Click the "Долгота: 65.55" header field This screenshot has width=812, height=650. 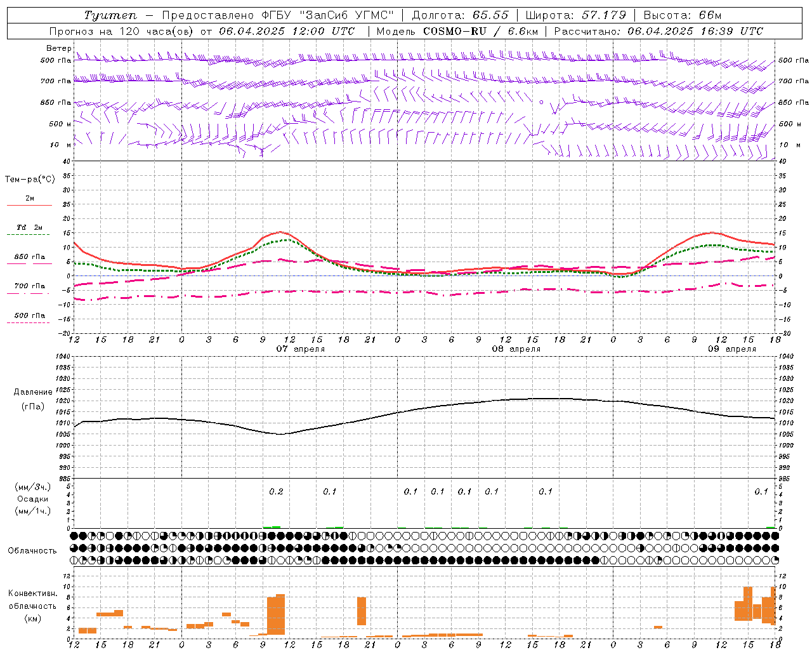pos(460,15)
